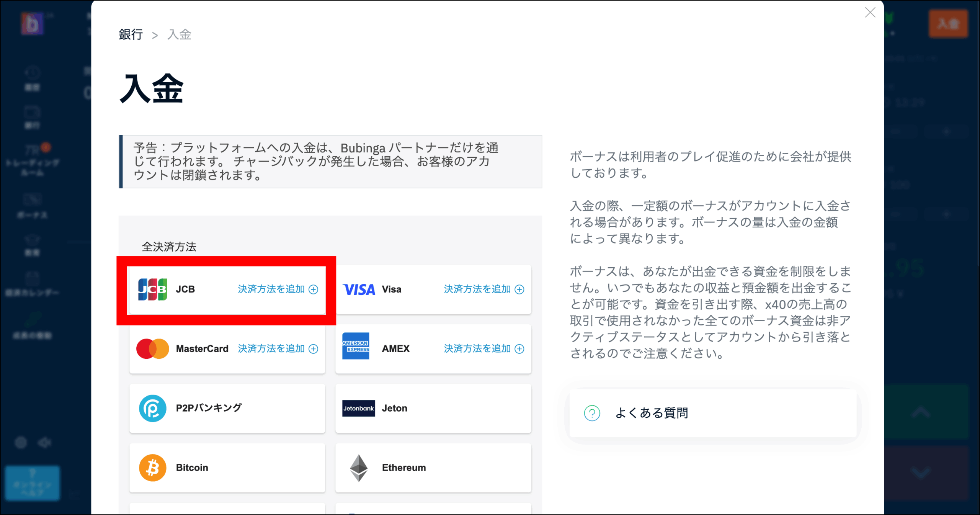Add MasterCard payment method via 決済方法を追加
980x515 pixels.
tap(271, 348)
